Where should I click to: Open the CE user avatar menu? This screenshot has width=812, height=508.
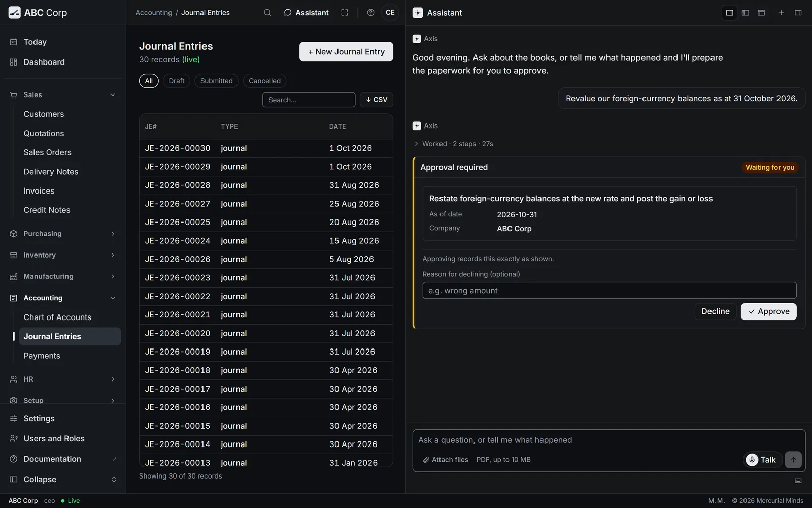(390, 13)
